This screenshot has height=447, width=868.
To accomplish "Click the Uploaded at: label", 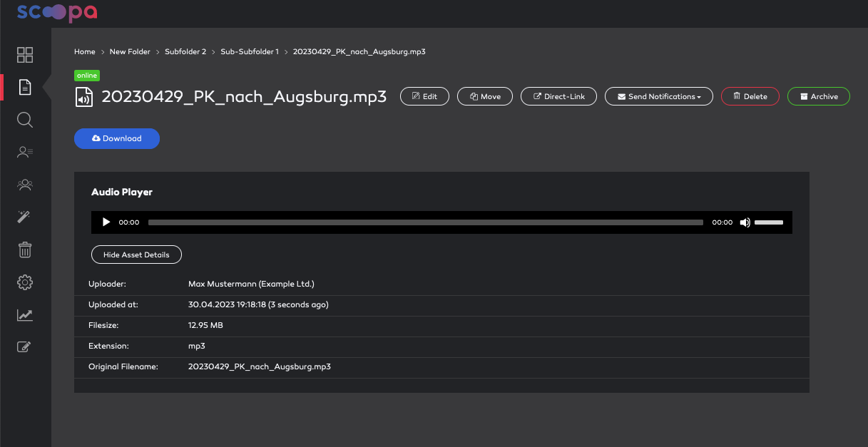I will [113, 304].
